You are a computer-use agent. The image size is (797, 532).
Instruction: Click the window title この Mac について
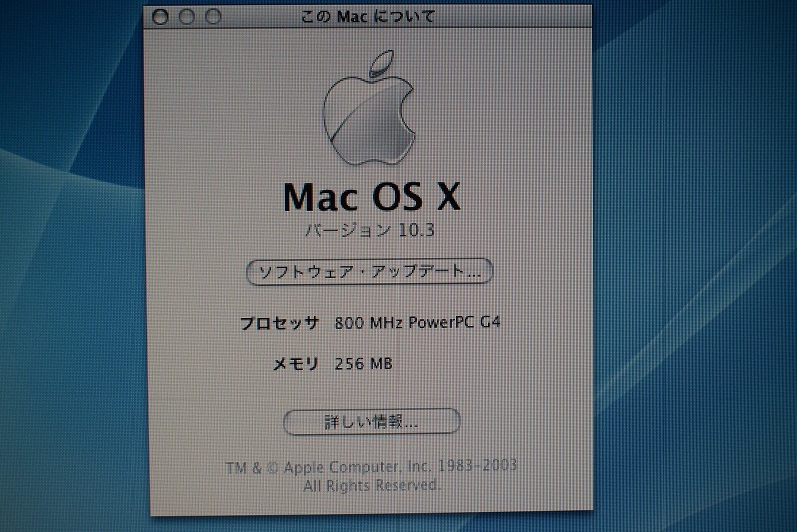(368, 16)
